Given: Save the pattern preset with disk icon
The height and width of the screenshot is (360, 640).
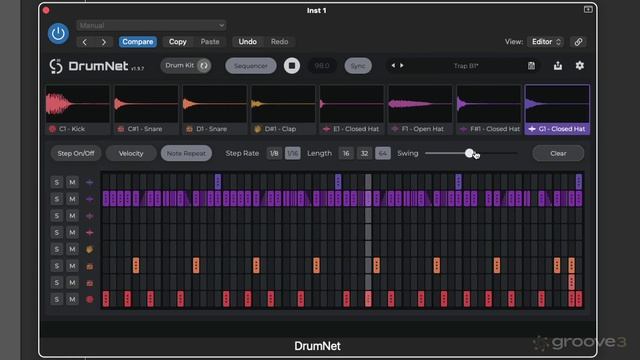Looking at the screenshot, I should click(x=531, y=66).
